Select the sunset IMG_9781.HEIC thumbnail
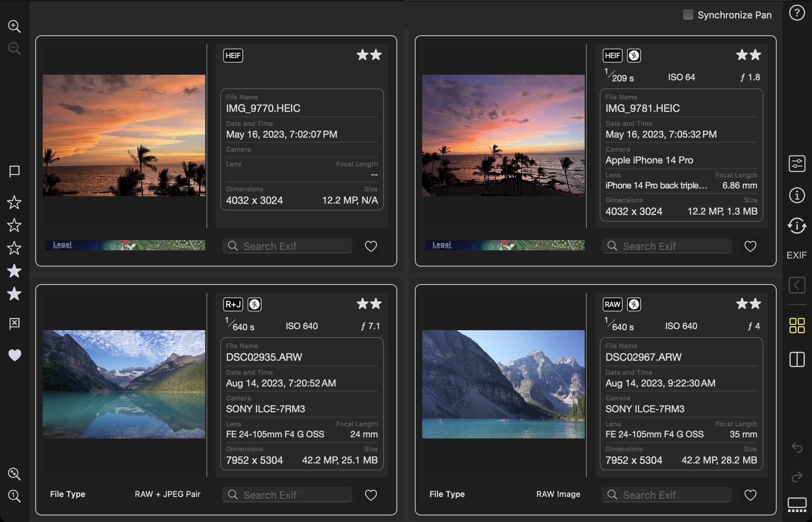 pyautogui.click(x=503, y=135)
